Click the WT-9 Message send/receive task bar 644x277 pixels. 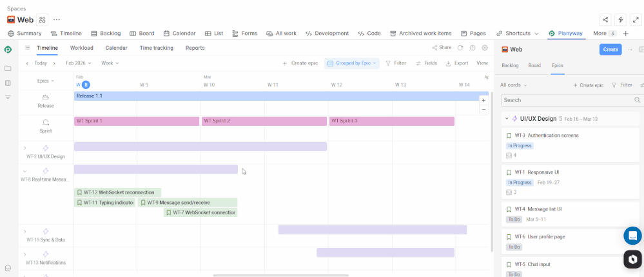188,203
